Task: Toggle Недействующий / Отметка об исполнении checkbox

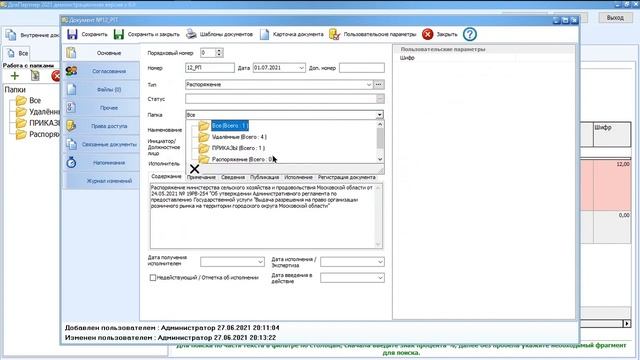Action: tap(153, 278)
